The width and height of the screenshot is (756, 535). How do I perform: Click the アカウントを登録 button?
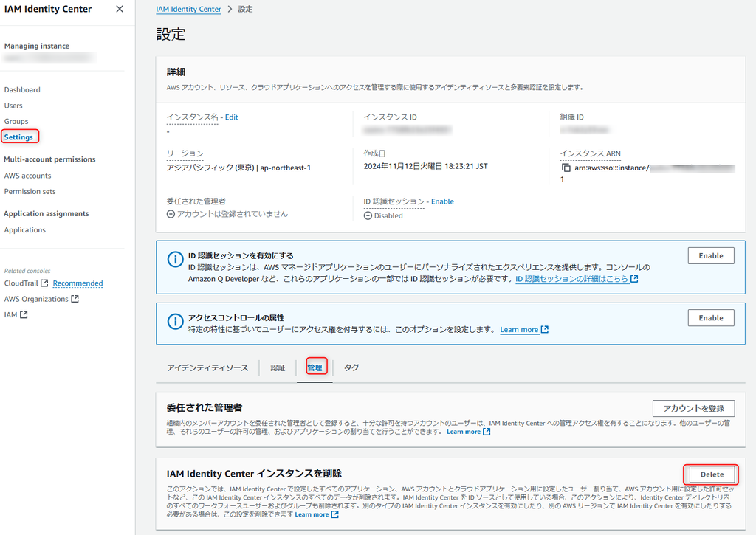pos(693,408)
